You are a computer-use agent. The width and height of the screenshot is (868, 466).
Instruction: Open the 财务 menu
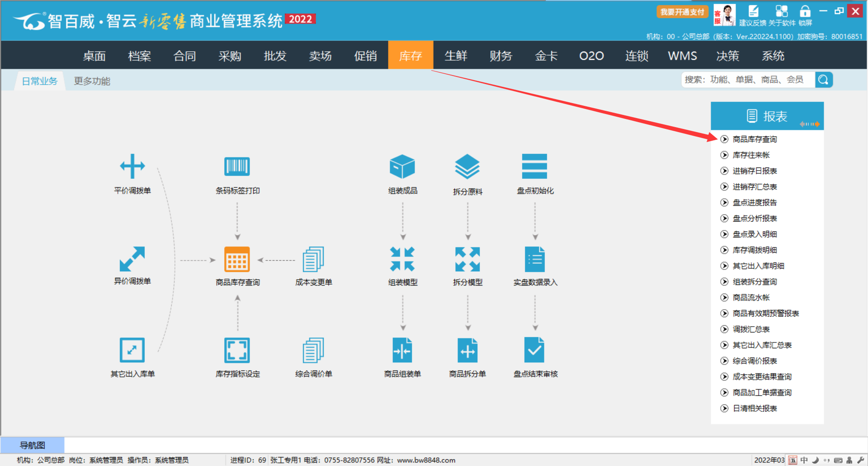(x=501, y=56)
